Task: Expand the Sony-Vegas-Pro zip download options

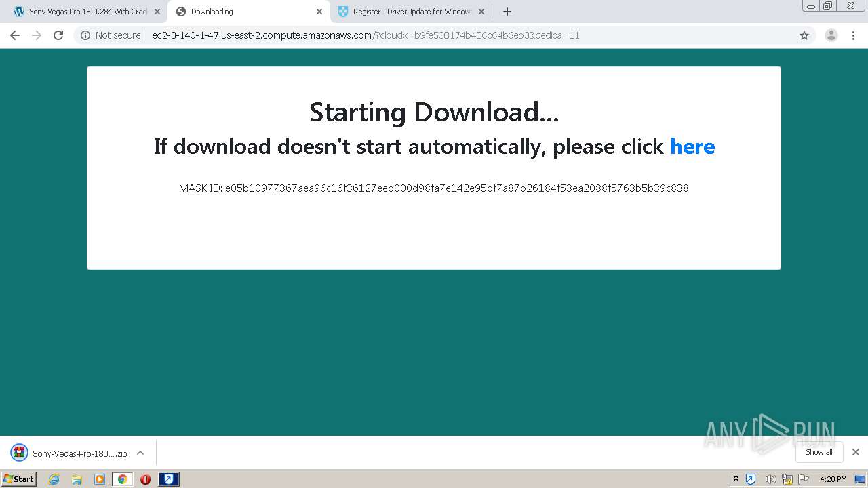Action: click(140, 453)
